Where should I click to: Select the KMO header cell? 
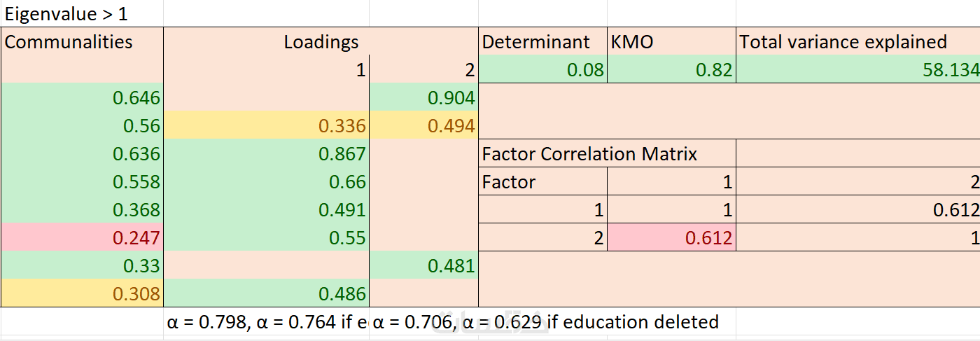[671, 41]
